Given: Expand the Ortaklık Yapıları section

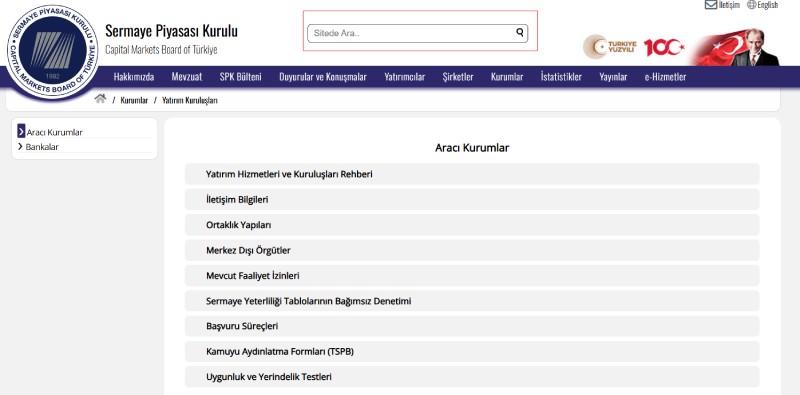Looking at the screenshot, I should [x=472, y=225].
